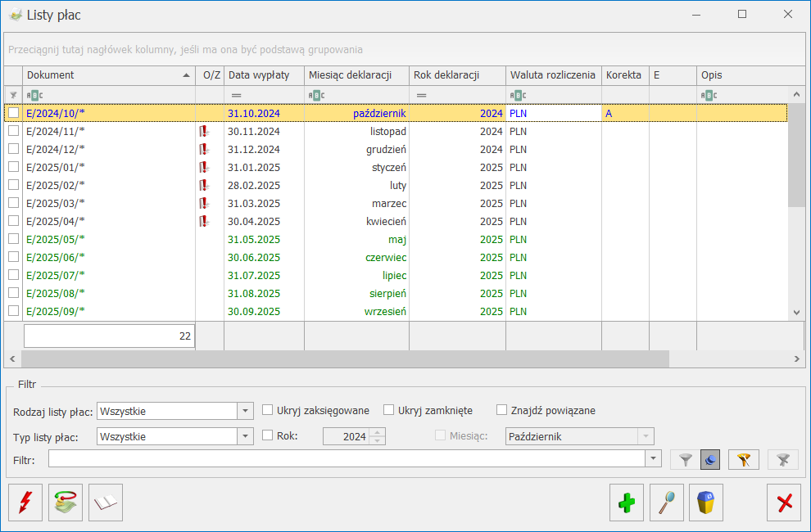Viewport: 811px width, 532px height.
Task: Click the O/Z column header
Action: click(x=210, y=75)
